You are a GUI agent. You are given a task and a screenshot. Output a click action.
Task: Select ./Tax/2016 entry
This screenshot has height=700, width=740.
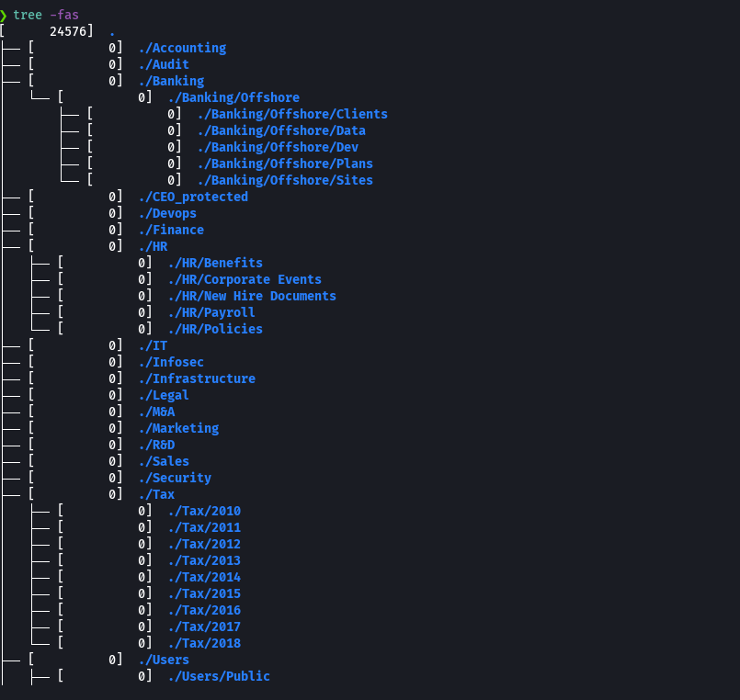[x=204, y=610]
